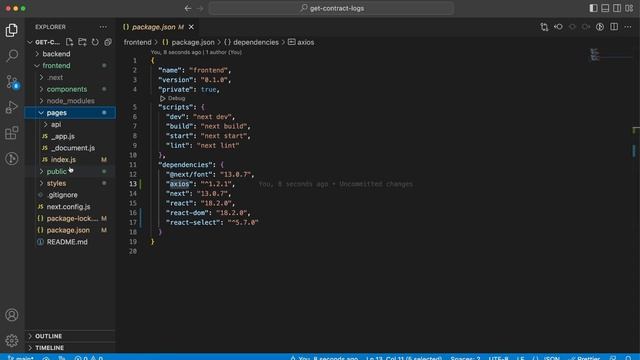Expand the components folder
Viewport: 640px width, 360px height.
(70, 89)
